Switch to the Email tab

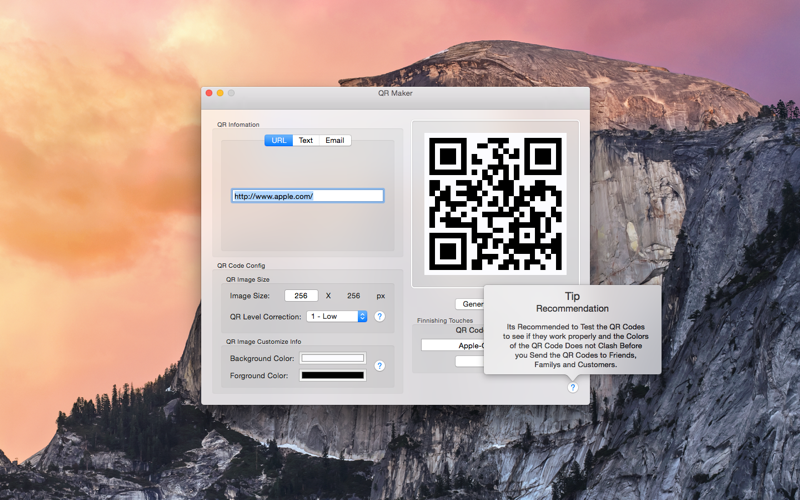335,140
